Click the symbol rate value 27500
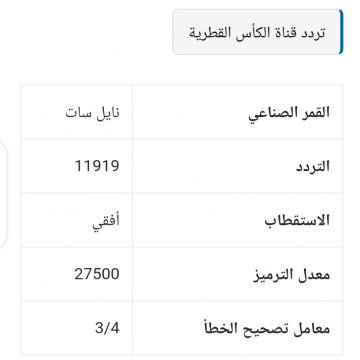360x360 pixels. 97,274
